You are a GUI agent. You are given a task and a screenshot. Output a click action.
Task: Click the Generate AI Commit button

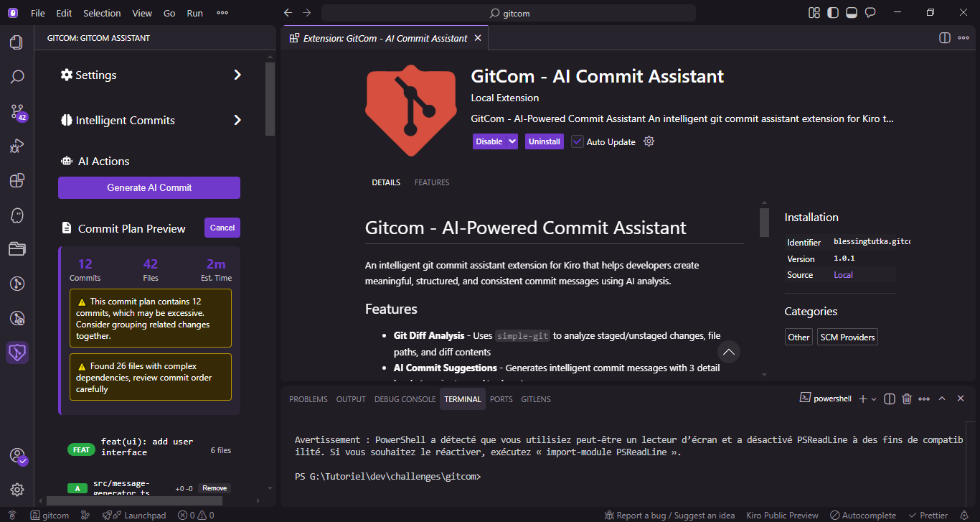149,187
